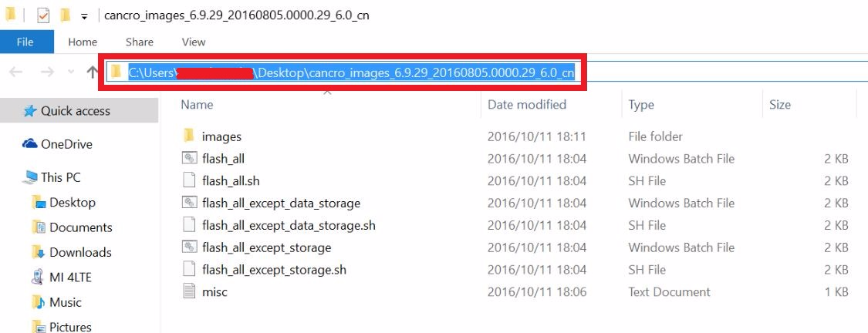Viewport: 868px width, 333px height.
Task: Select the flash_all_except_storage.sh file icon
Action: [190, 270]
